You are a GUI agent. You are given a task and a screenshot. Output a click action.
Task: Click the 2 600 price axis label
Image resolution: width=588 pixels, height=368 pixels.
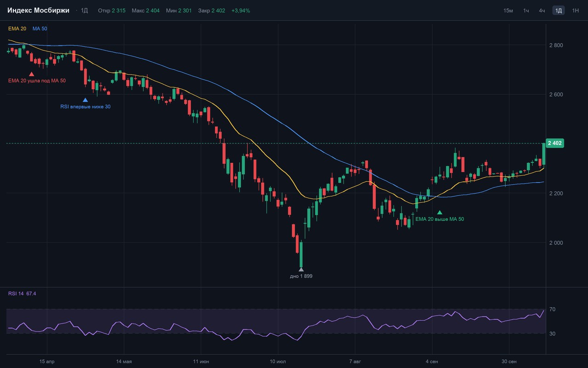click(x=555, y=94)
